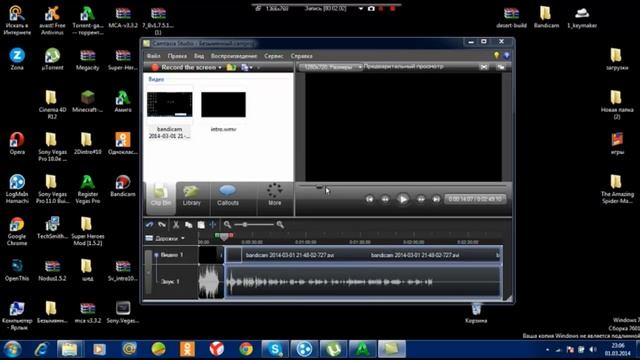The height and width of the screenshot is (360, 640).
Task: Jump to next clip in preview
Action: [x=436, y=199]
